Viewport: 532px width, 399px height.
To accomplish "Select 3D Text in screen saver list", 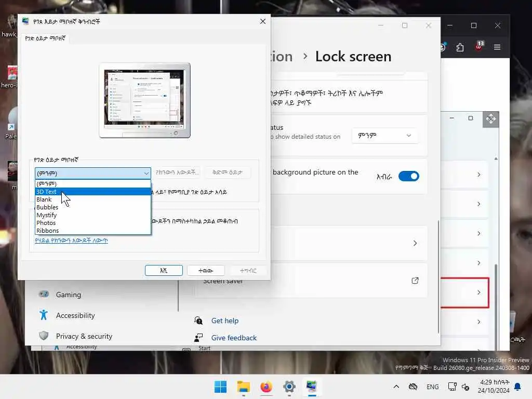I will coord(92,192).
